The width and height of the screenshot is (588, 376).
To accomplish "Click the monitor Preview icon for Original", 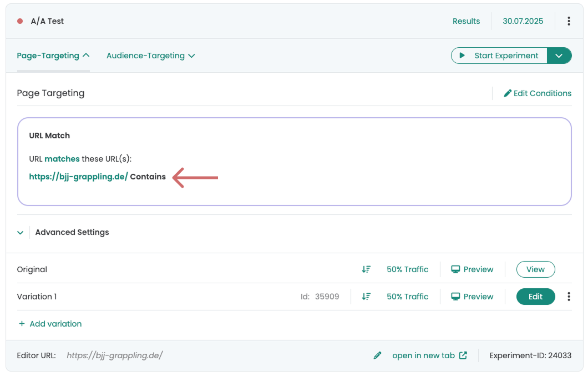I will point(455,269).
